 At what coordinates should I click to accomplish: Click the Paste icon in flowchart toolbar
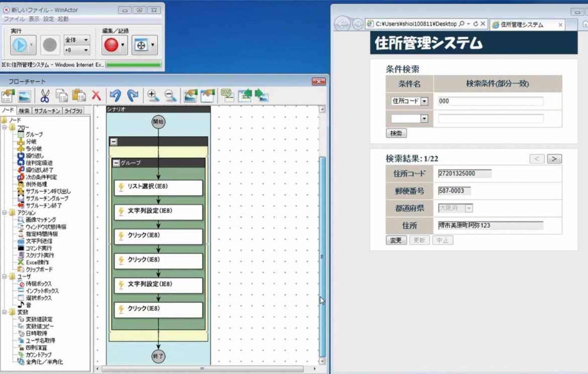point(79,95)
